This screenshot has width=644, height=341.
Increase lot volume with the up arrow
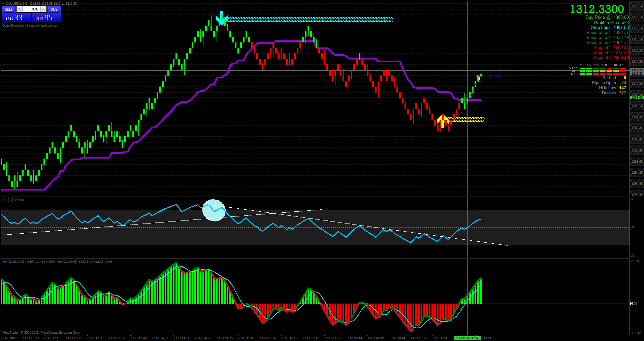43,9
